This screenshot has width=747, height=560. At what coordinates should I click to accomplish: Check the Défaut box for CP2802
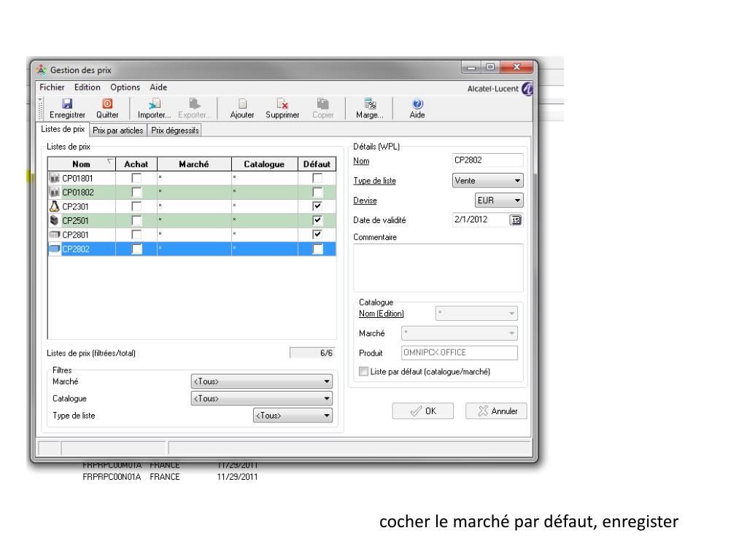316,249
